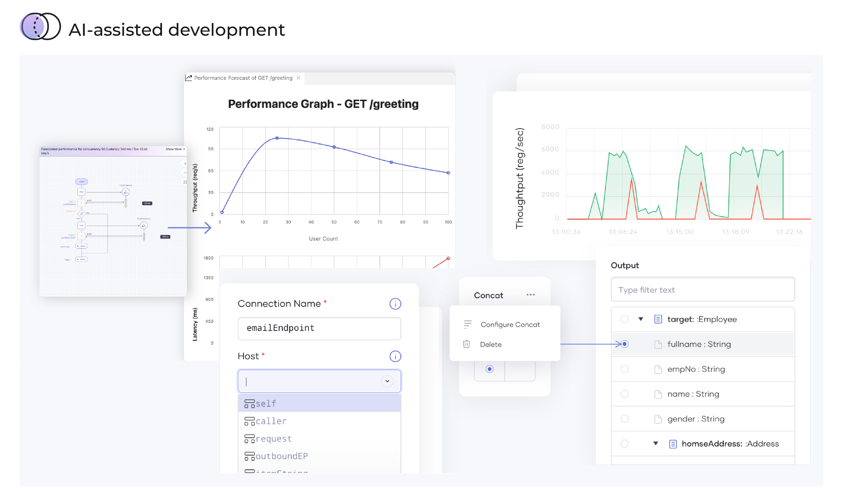Open the Host dropdown chevron

(387, 381)
